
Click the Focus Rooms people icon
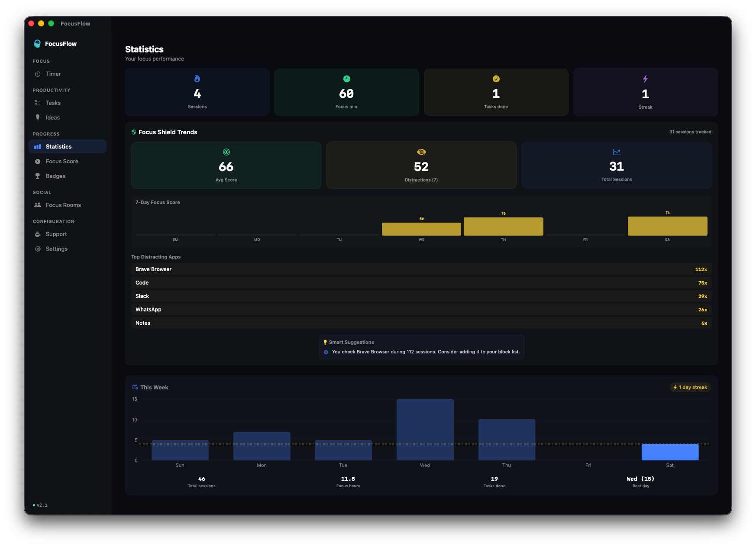tap(38, 205)
